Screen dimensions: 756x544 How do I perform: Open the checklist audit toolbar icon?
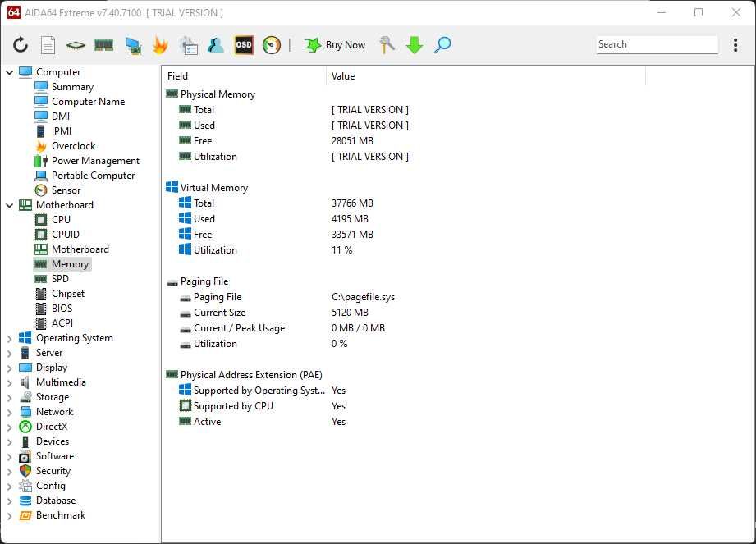[188, 45]
